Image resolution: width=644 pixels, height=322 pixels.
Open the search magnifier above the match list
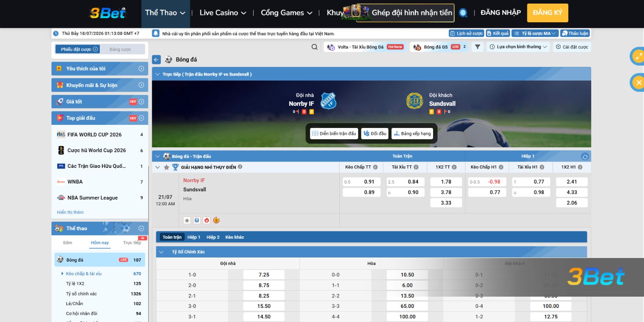point(314,47)
